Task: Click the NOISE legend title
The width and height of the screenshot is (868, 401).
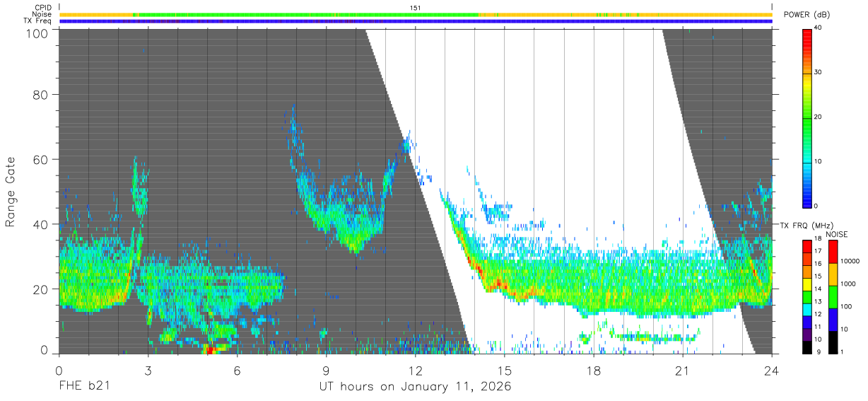Action: (x=837, y=234)
